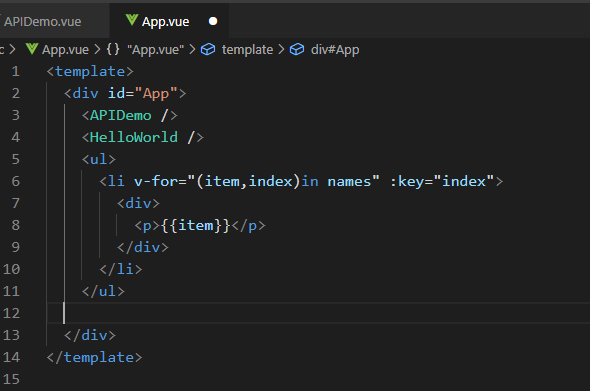
Task: Click the curly braces icon in breadcrumbs
Action: point(113,49)
